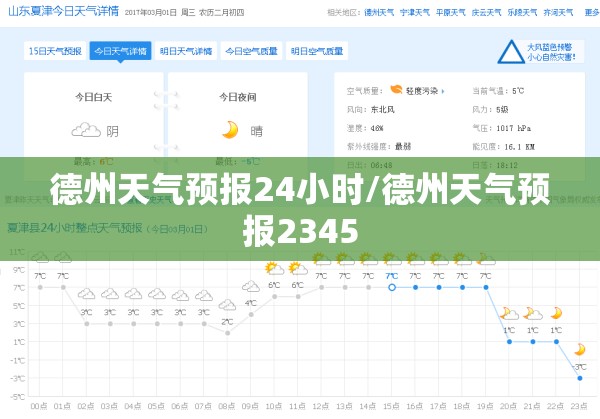600x419 pixels.
Task: Click the partly sunny icon above 10点
Action: click(274, 268)
